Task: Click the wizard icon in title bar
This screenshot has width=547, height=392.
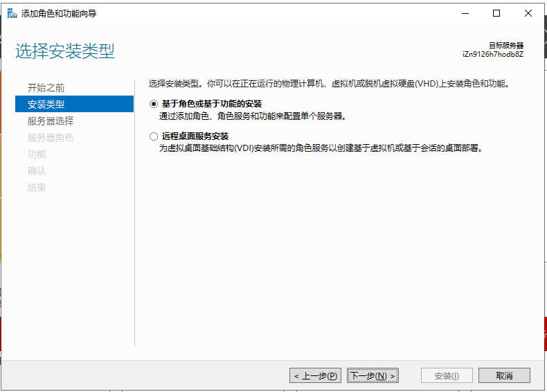Action: [12, 14]
